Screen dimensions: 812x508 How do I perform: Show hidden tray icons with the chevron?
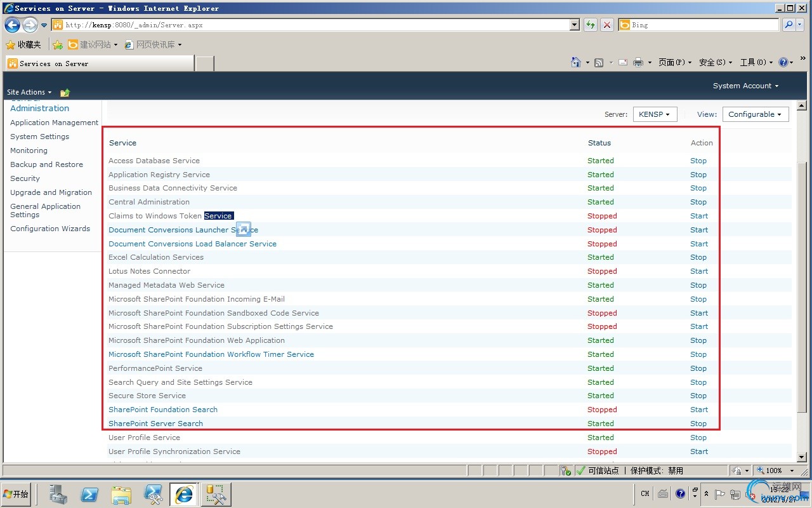pos(707,494)
